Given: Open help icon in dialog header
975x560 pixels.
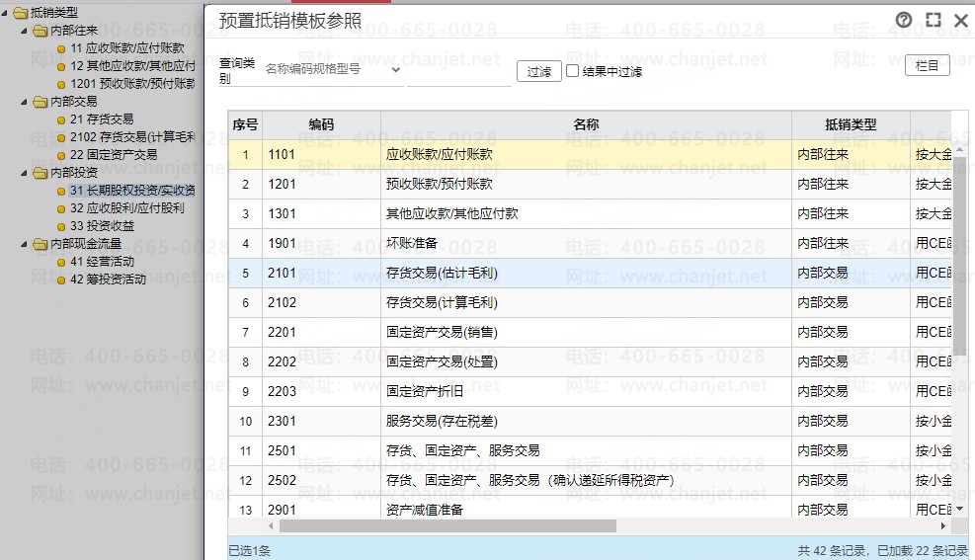Looking at the screenshot, I should pos(904,20).
